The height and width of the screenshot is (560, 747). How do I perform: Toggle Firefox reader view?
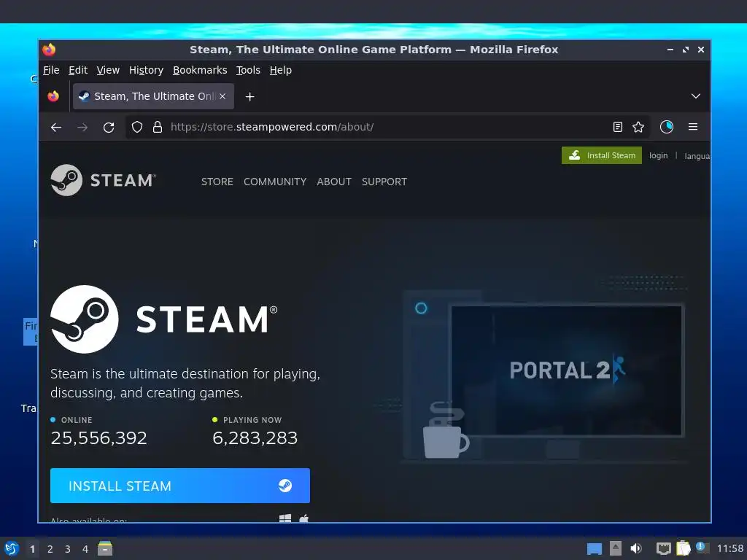pyautogui.click(x=617, y=127)
